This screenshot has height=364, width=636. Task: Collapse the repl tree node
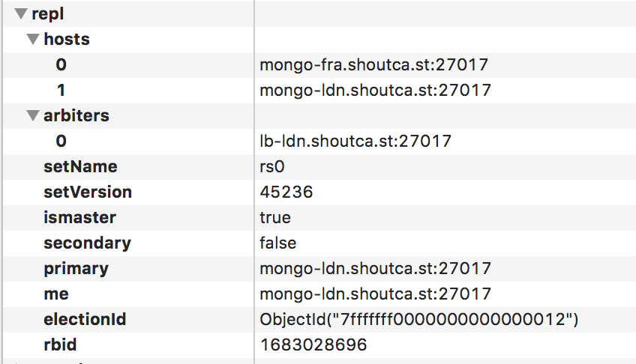pyautogui.click(x=21, y=13)
